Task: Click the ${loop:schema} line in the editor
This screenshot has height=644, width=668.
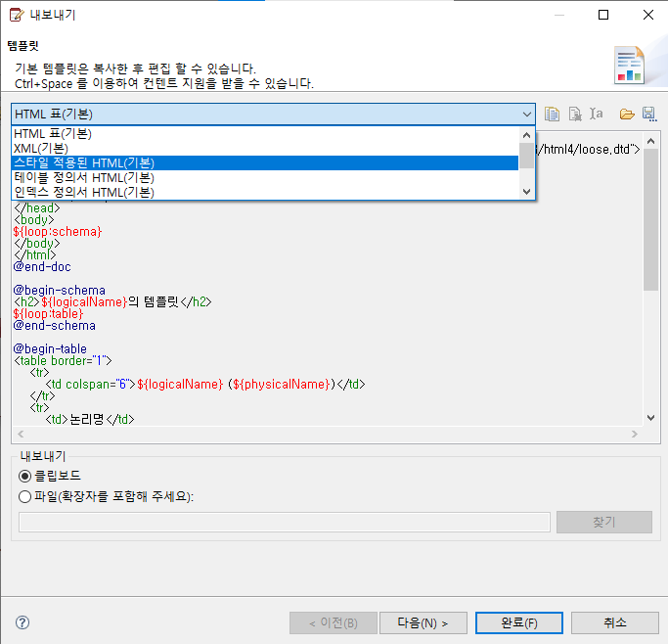Action: pos(58,231)
